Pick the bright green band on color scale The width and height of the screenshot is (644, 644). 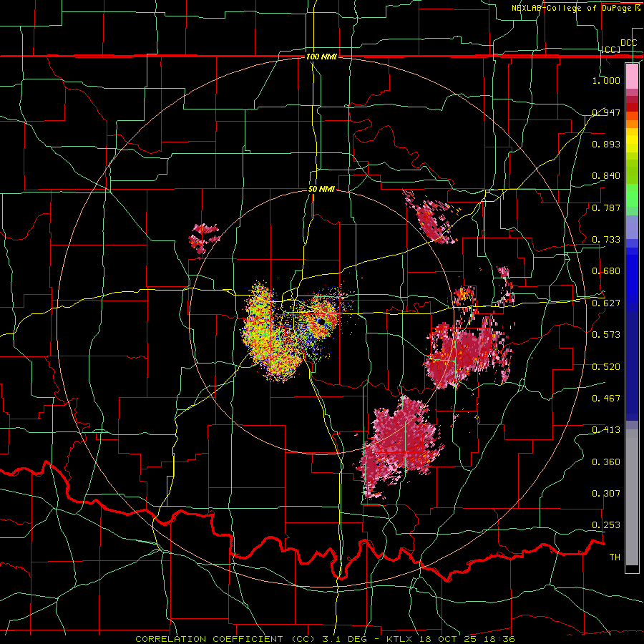[x=632, y=195]
